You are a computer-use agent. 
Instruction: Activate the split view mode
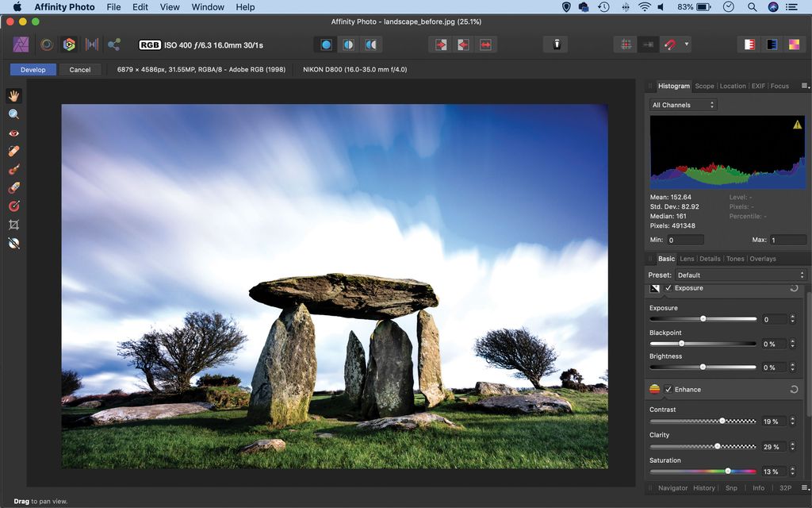pos(349,45)
